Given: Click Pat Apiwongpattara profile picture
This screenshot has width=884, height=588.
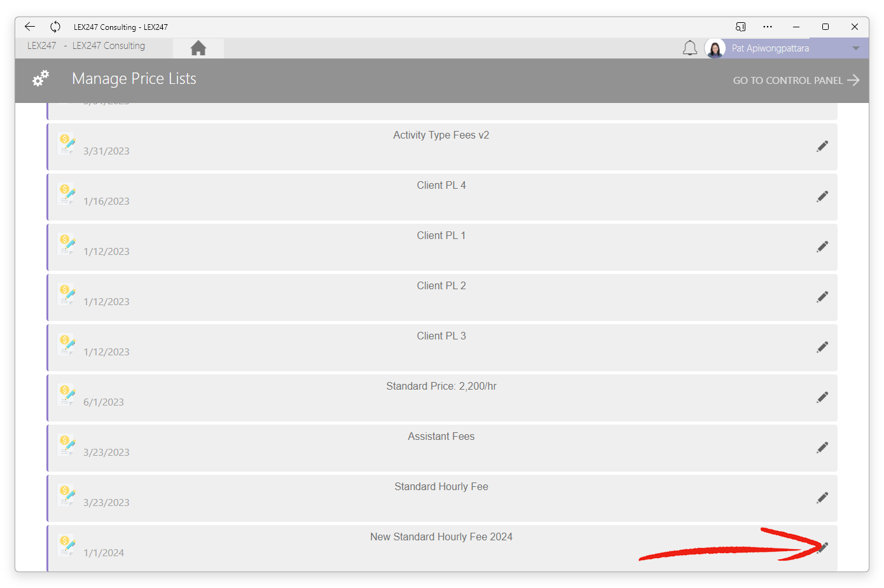Looking at the screenshot, I should (x=715, y=48).
